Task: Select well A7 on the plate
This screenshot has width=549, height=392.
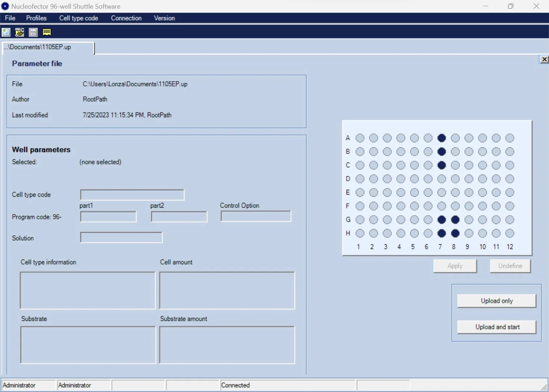Action: [x=442, y=138]
